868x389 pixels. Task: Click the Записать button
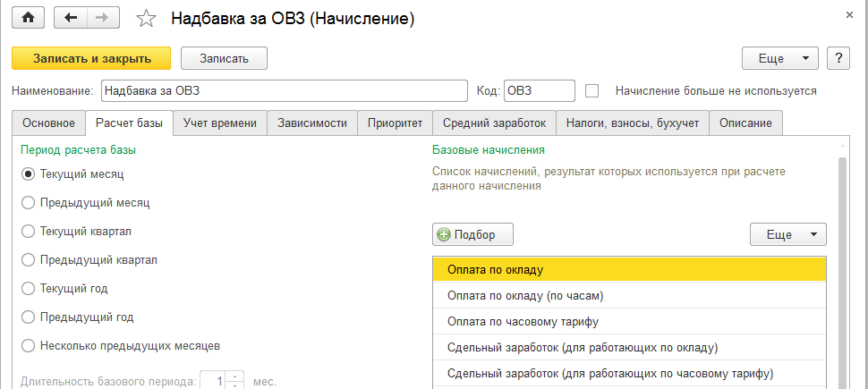[225, 58]
